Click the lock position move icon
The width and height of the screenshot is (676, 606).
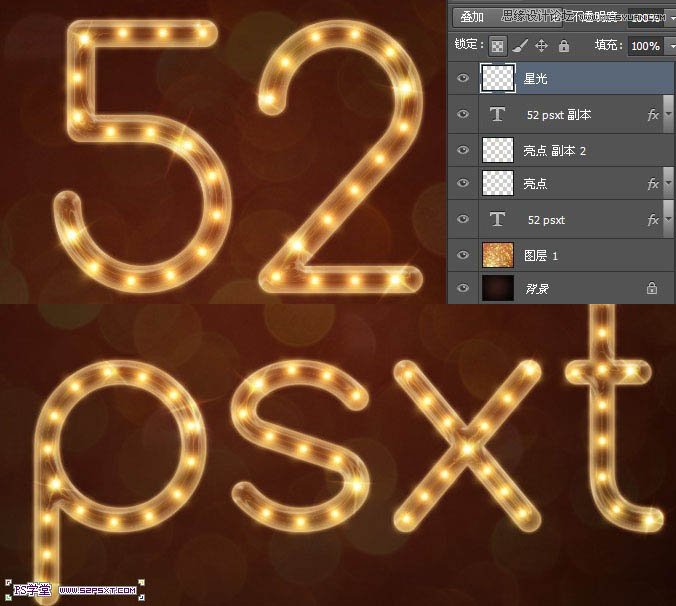pos(541,46)
